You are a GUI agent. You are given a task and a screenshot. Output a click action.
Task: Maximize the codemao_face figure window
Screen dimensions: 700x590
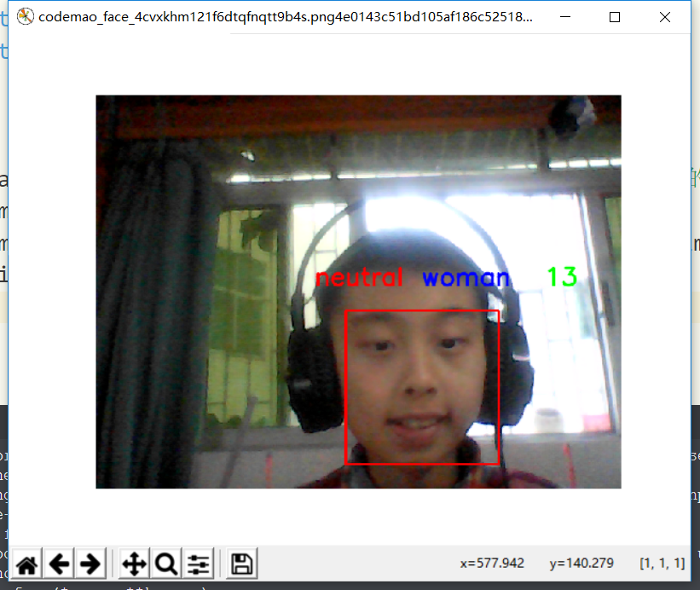[615, 17]
